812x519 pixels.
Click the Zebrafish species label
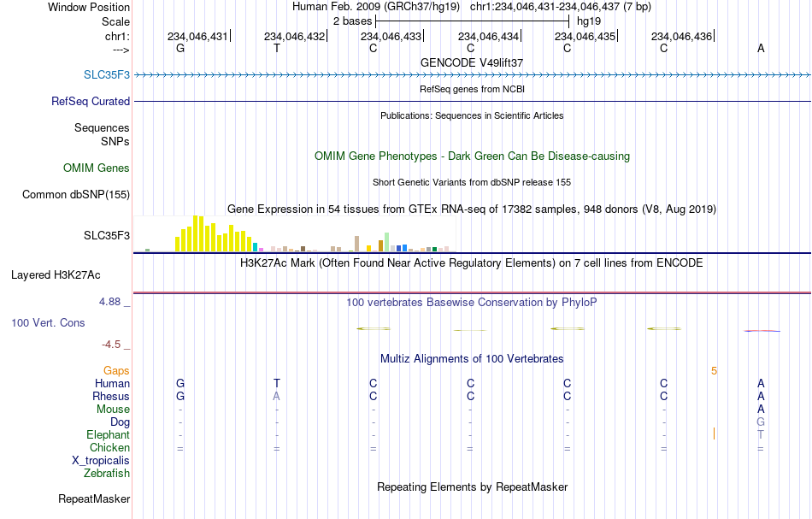point(107,473)
